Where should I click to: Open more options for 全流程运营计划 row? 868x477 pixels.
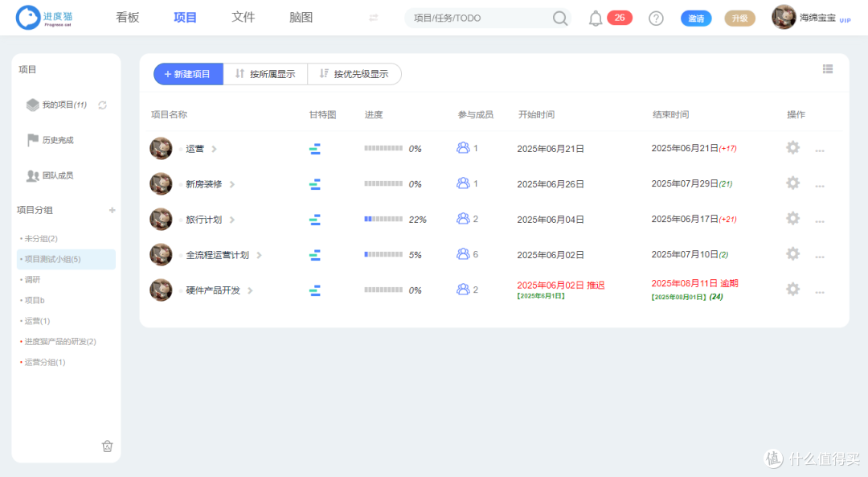820,257
